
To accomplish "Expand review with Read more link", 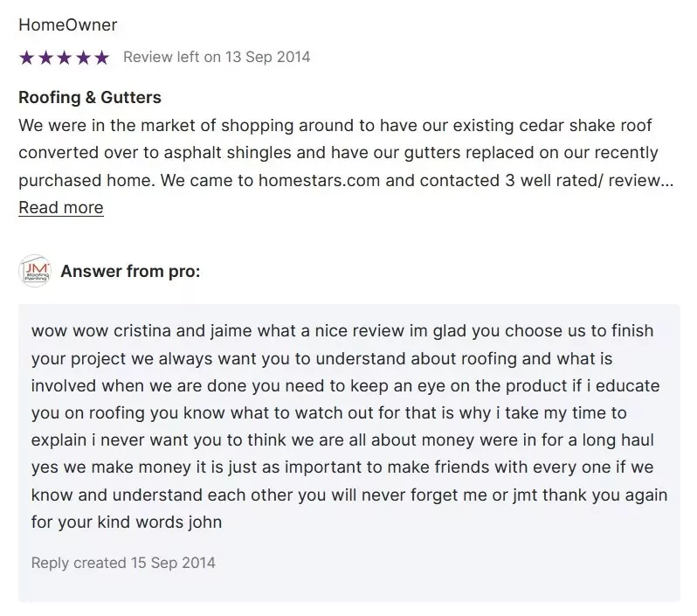I will coord(61,208).
